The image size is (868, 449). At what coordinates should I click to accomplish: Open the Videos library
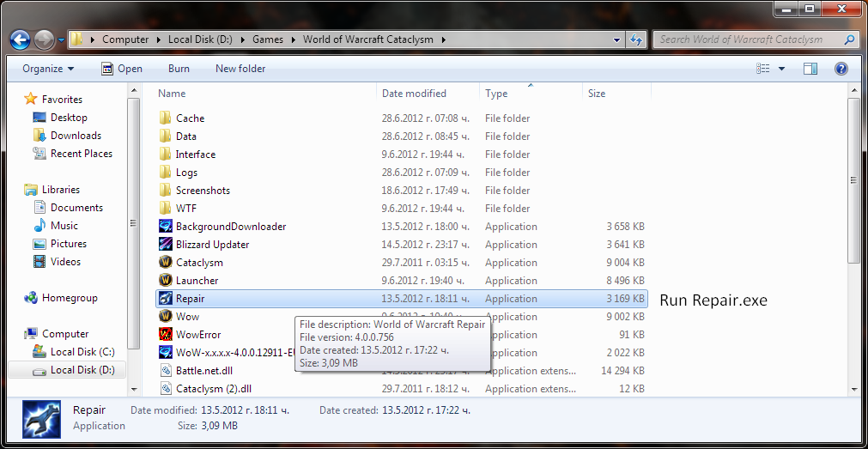[66, 261]
